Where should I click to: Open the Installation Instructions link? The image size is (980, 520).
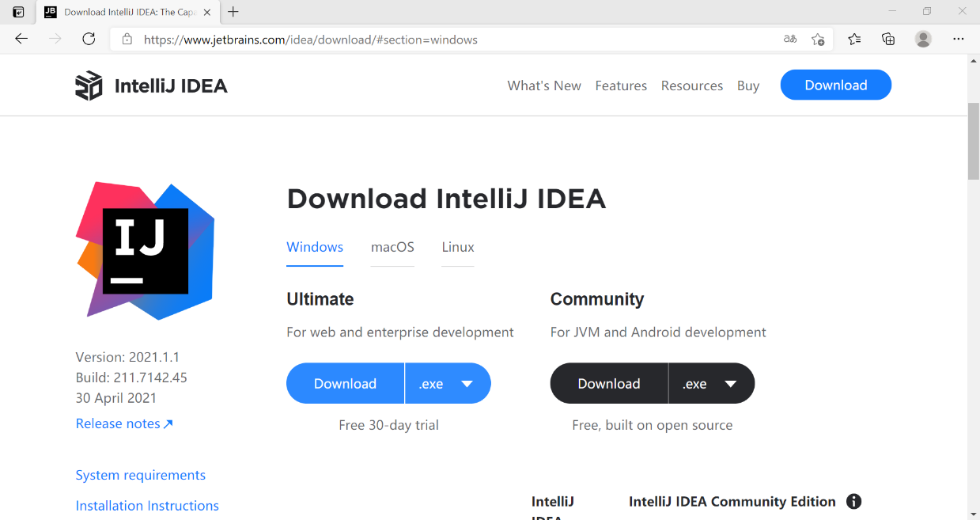click(147, 506)
